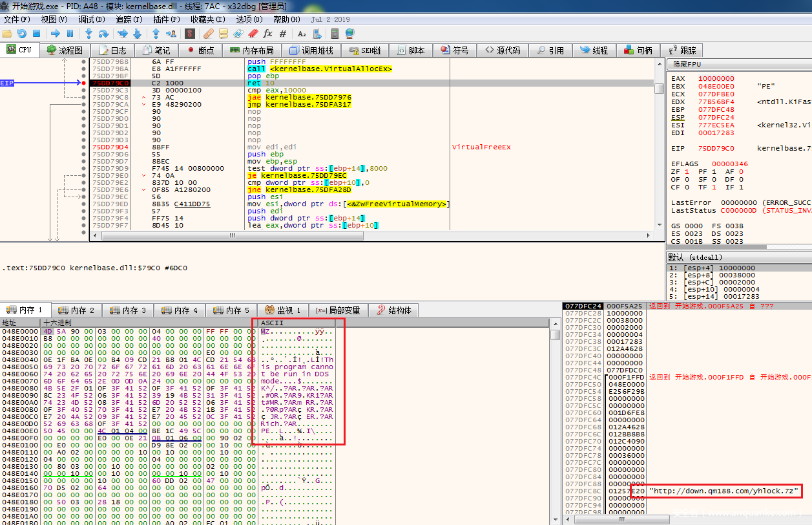812x525 pixels.
Task: Select the 内存 2 dump tab
Action: [77, 310]
